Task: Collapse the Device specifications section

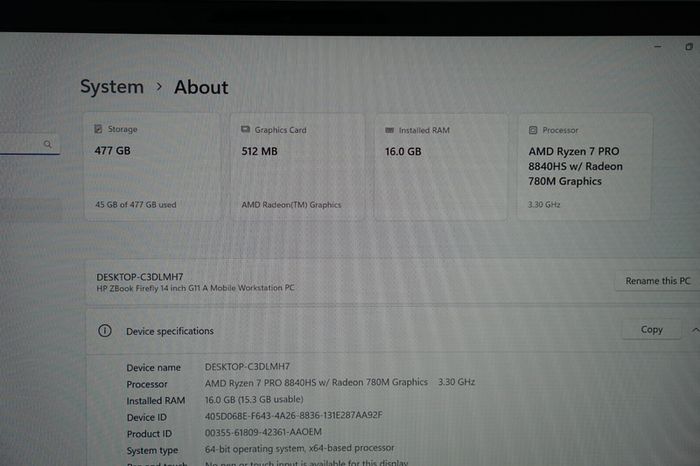Action: [x=695, y=330]
